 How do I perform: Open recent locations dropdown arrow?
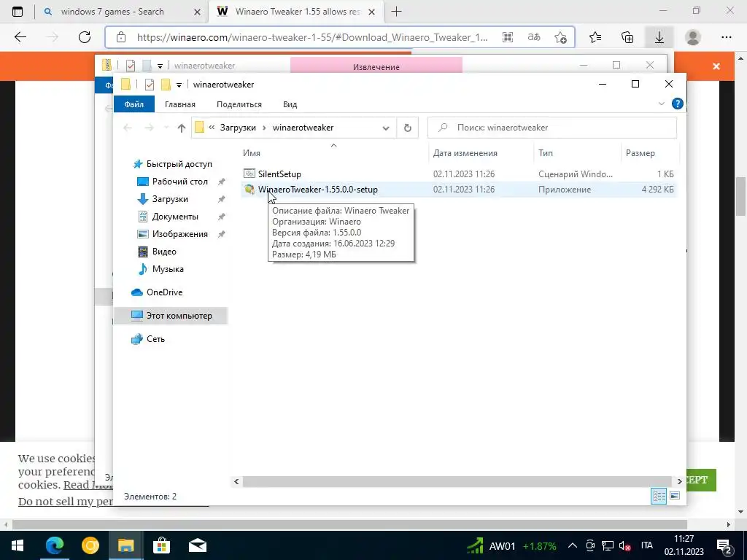pos(166,128)
